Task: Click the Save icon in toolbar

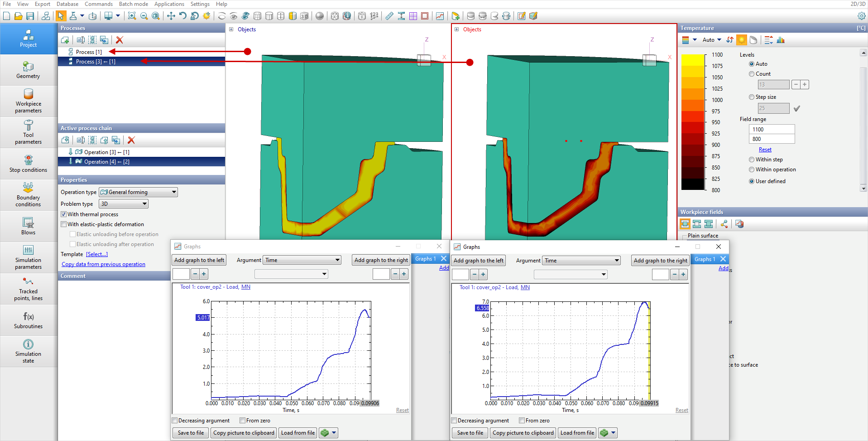Action: pyautogui.click(x=30, y=16)
